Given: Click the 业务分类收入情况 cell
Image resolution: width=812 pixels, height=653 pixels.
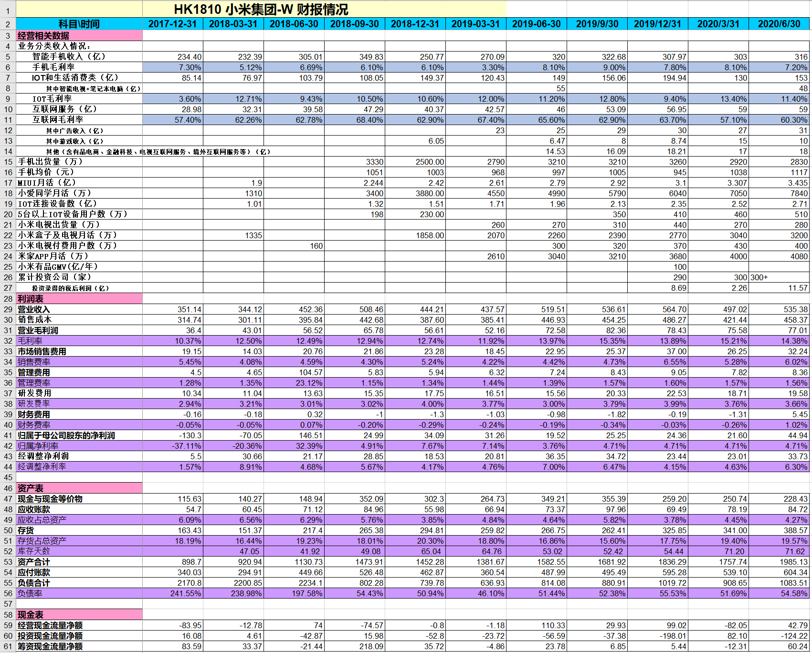Looking at the screenshot, I should coord(79,46).
